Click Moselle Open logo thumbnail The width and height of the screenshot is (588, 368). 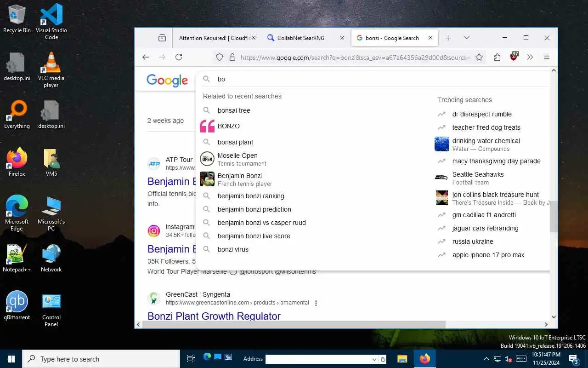point(207,159)
